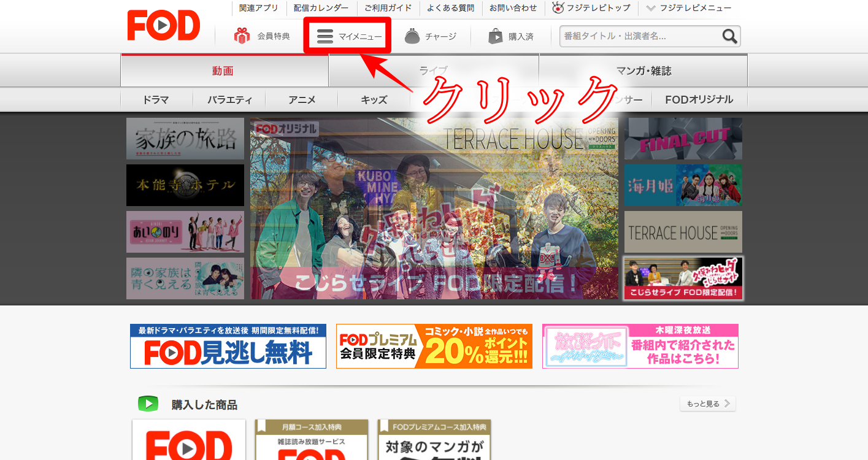868x460 pixels.
Task: Open the マイメニュー hamburger icon
Action: pyautogui.click(x=325, y=37)
